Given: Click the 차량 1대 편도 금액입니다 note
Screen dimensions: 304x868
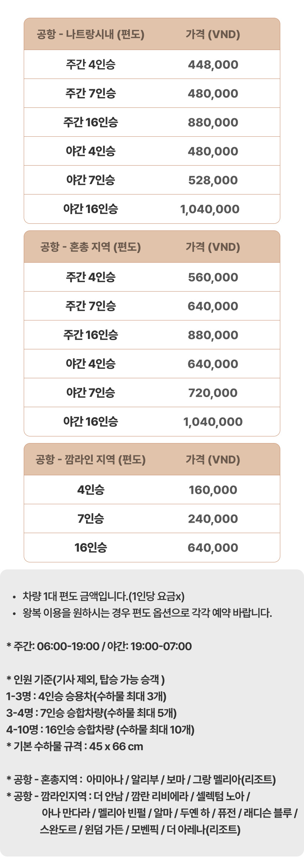Looking at the screenshot, I should pos(103,596).
